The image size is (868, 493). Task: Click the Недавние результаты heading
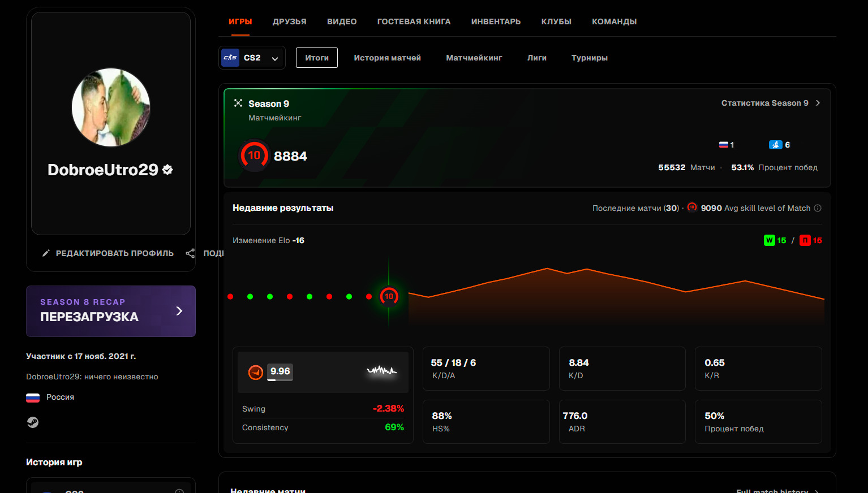(283, 208)
